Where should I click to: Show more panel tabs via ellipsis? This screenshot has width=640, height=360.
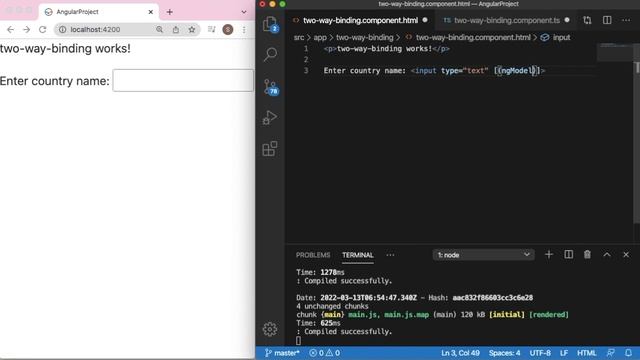pos(390,255)
